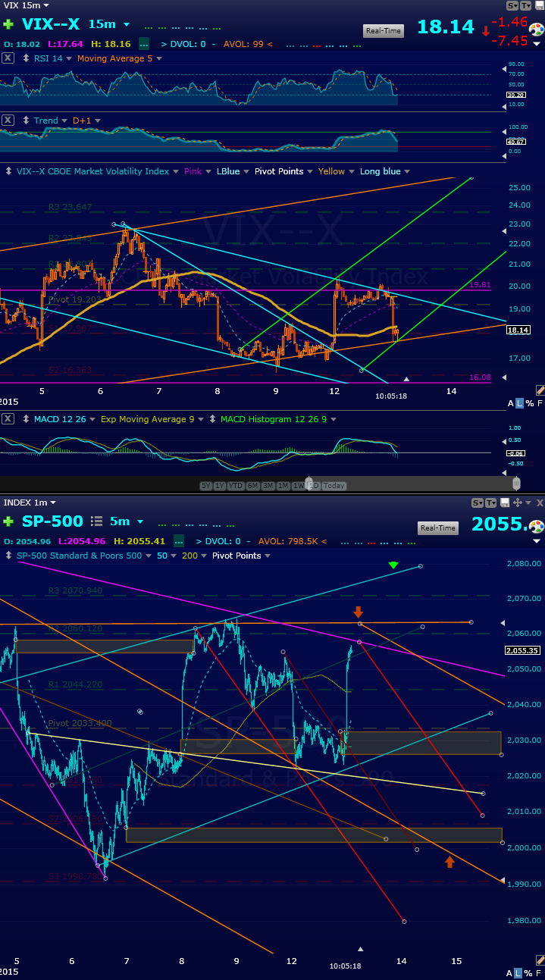The height and width of the screenshot is (980, 545).
Task: Select the 5Y range button
Action: pos(206,486)
